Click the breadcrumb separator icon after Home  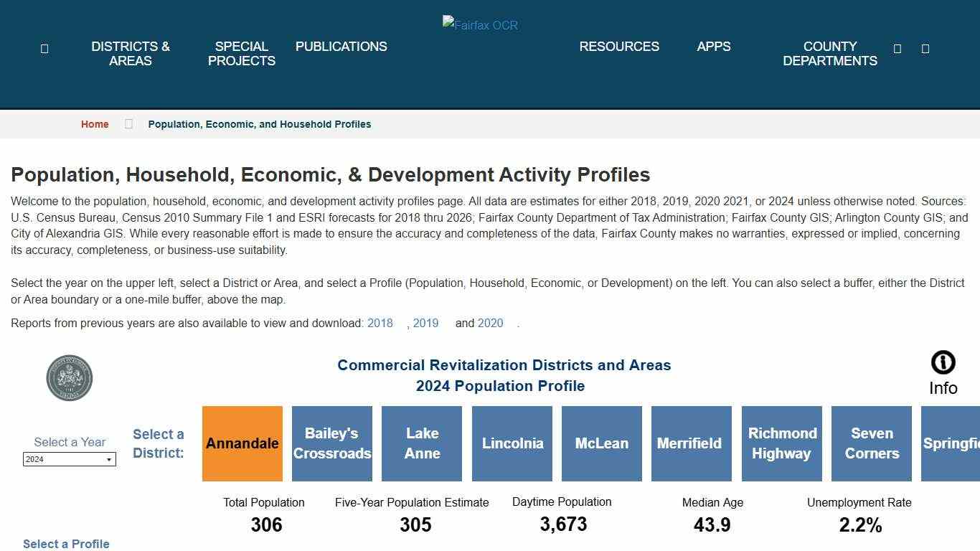(128, 123)
